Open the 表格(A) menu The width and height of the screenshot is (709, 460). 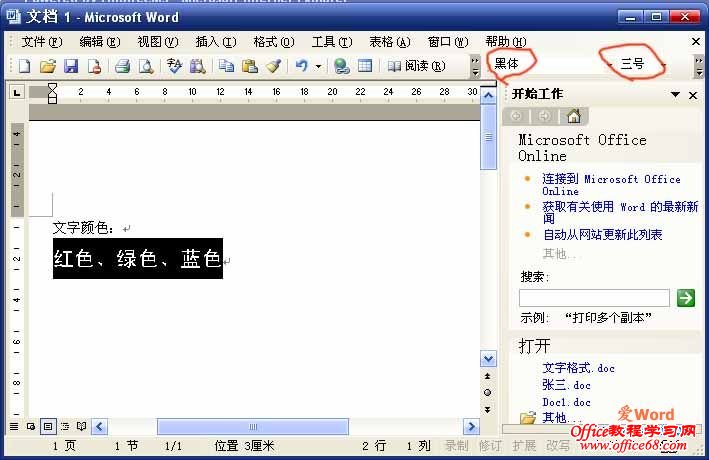(390, 42)
